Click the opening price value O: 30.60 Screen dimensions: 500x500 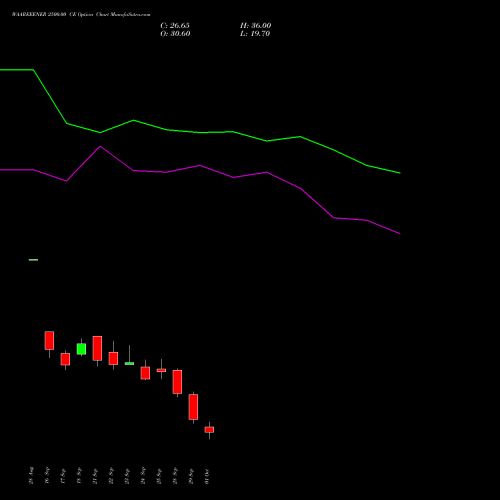(x=175, y=34)
